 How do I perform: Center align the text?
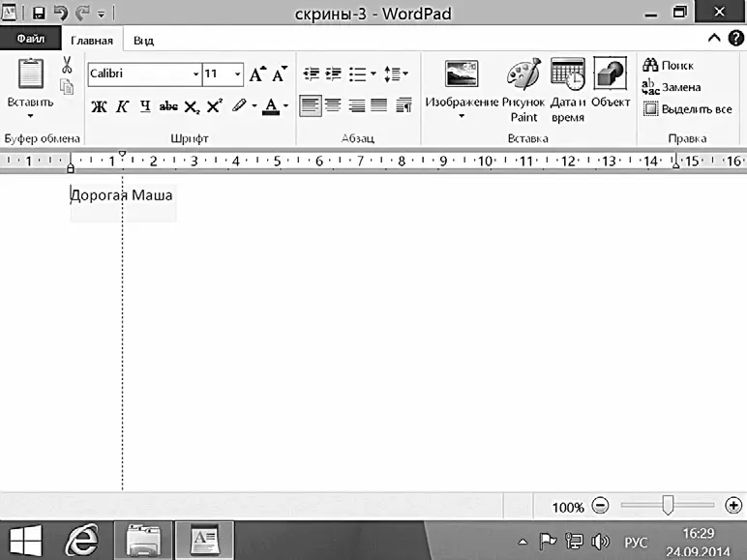pos(333,105)
